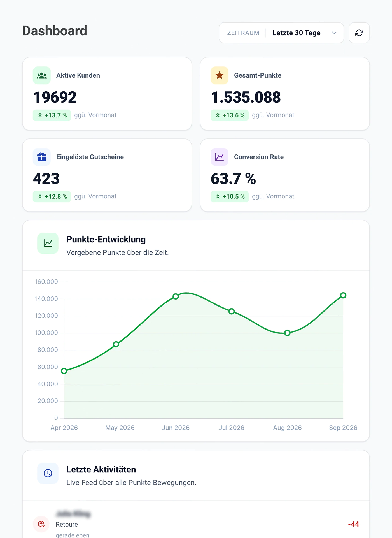Click the Retoure activity label
Image resolution: width=392 pixels, height=538 pixels.
(67, 524)
